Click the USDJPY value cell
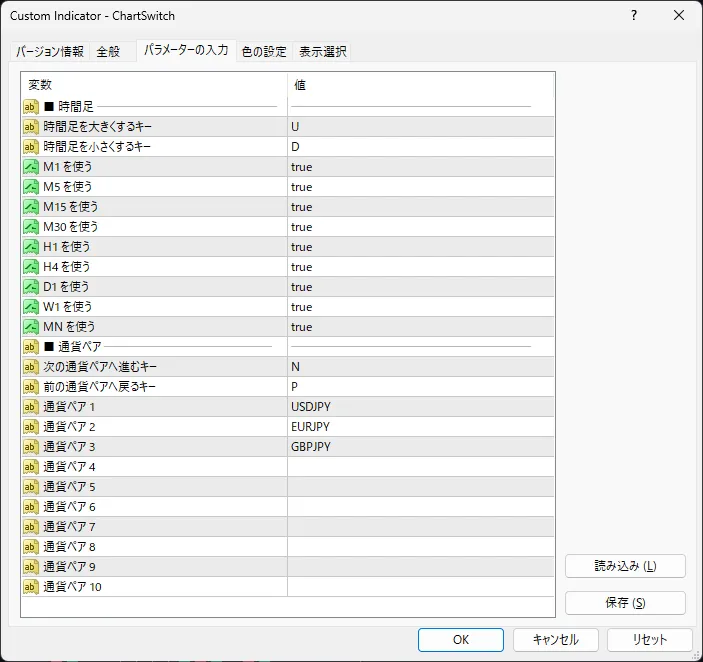Image resolution: width=703 pixels, height=662 pixels. tap(421, 407)
